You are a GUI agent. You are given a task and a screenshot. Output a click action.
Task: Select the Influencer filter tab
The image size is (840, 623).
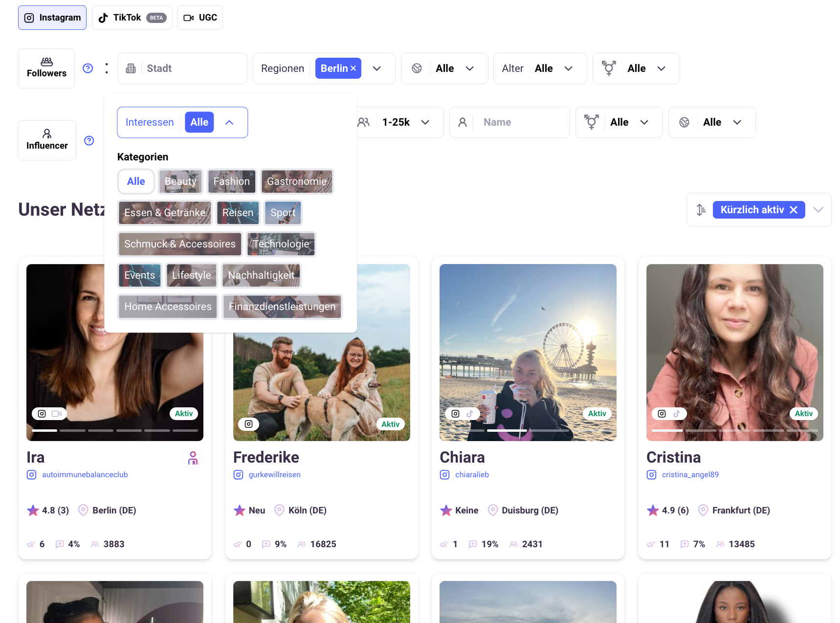click(x=47, y=140)
